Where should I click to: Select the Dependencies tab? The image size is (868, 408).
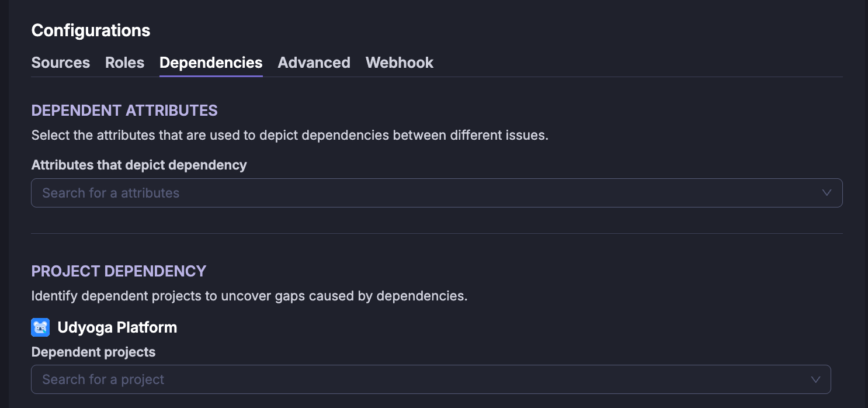click(211, 63)
